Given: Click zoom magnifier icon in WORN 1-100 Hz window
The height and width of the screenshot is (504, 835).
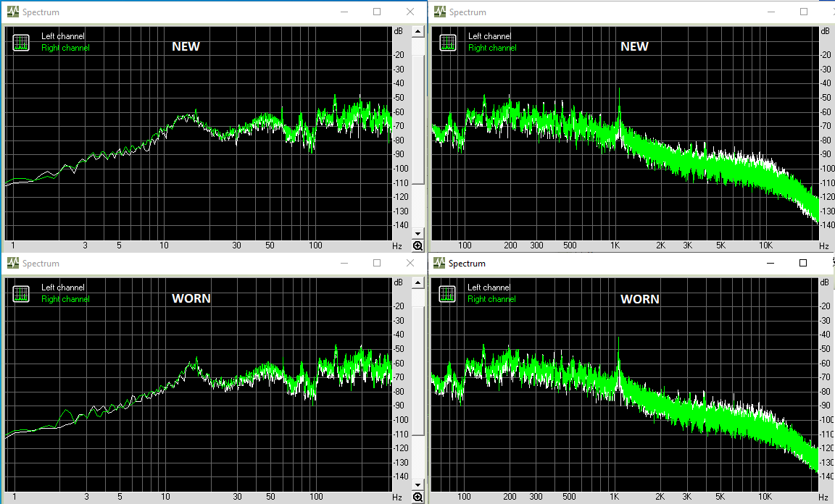Looking at the screenshot, I should [418, 497].
